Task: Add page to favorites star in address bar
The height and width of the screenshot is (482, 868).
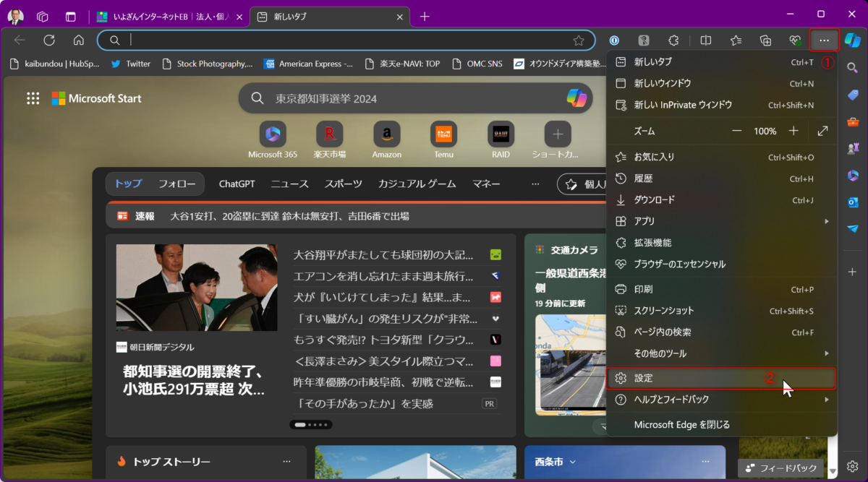Action: pos(579,40)
